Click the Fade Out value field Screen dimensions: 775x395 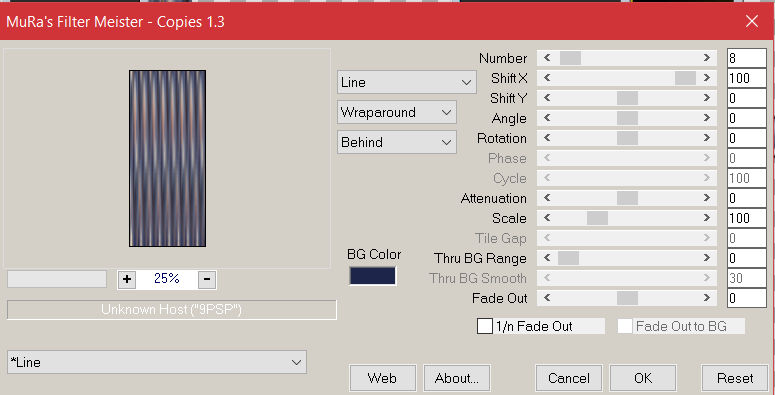pyautogui.click(x=747, y=298)
